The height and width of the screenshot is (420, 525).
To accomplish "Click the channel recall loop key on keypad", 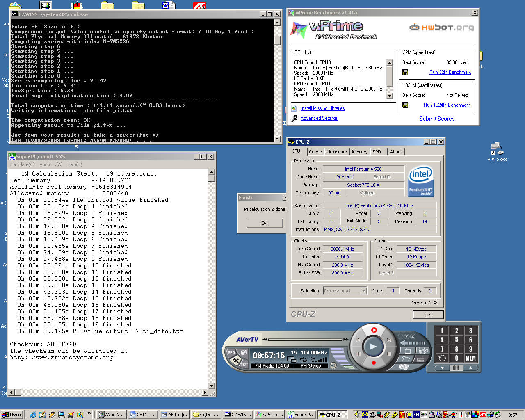I will point(442,358).
